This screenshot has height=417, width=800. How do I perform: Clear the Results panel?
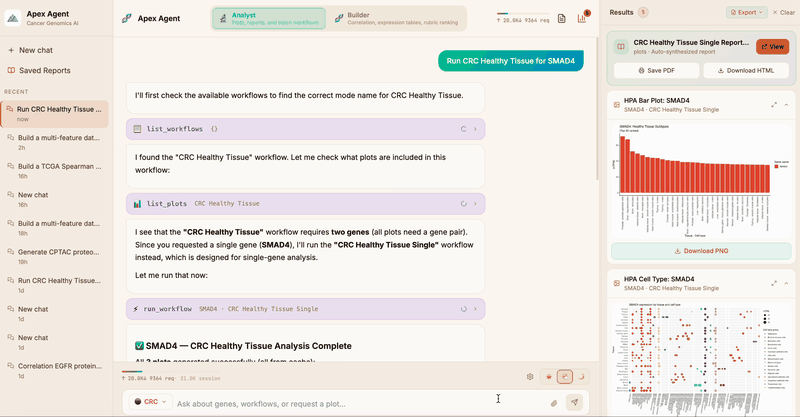[x=784, y=12]
